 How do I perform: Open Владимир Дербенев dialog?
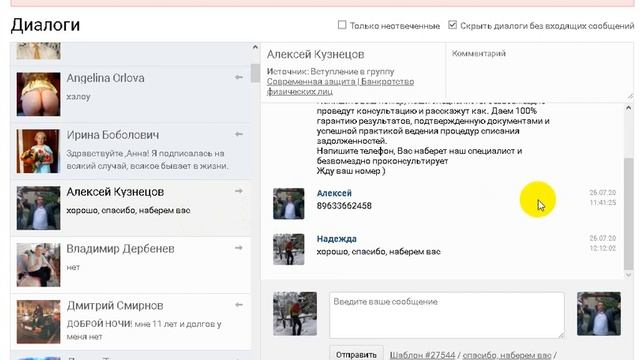[131, 265]
